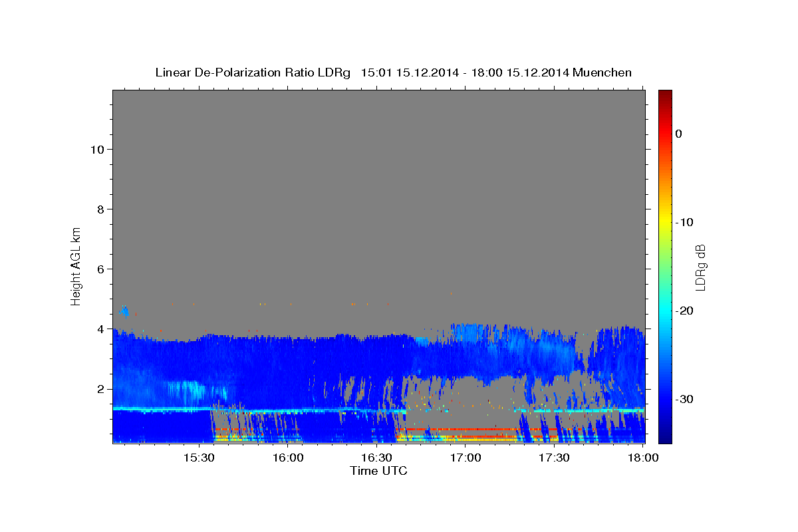
Task: Click the "Time UTC" axis label
Action: click(378, 471)
